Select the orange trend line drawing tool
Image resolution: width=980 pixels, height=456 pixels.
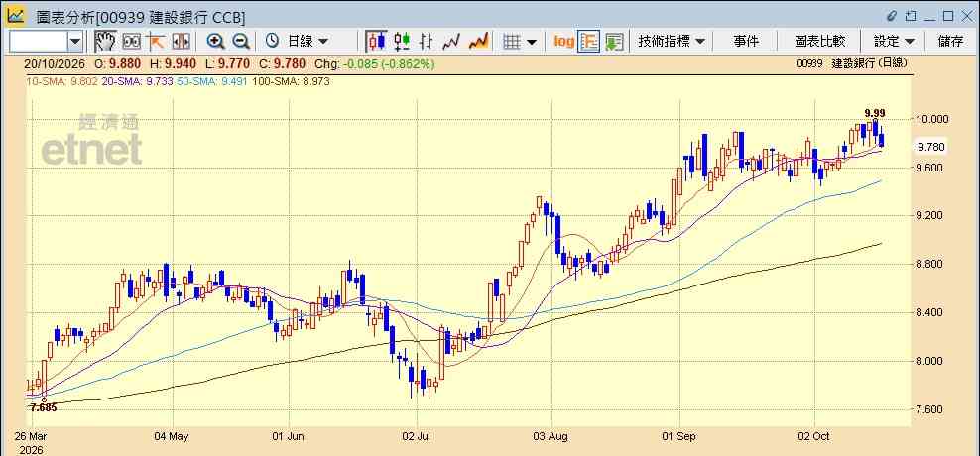155,42
